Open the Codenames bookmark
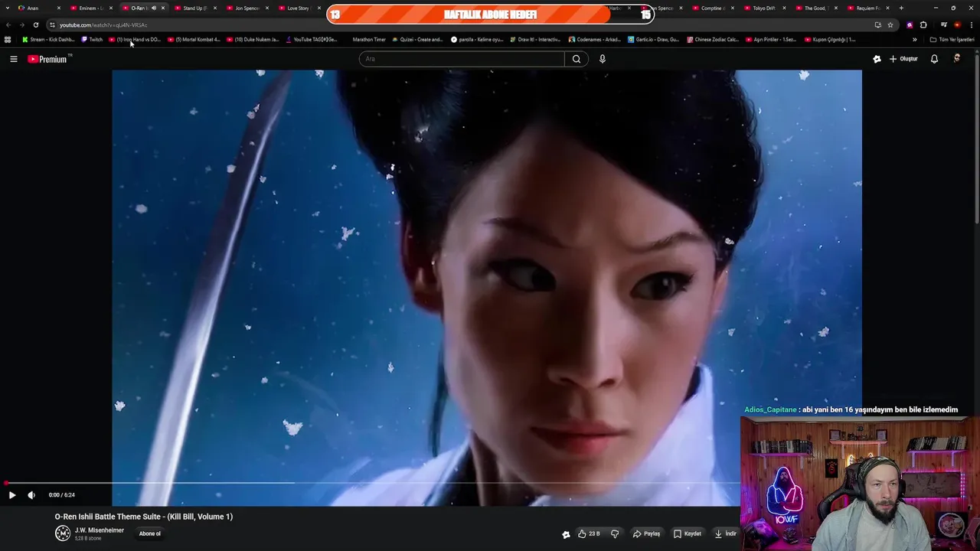Viewport: 980px width, 551px height. tap(595, 40)
